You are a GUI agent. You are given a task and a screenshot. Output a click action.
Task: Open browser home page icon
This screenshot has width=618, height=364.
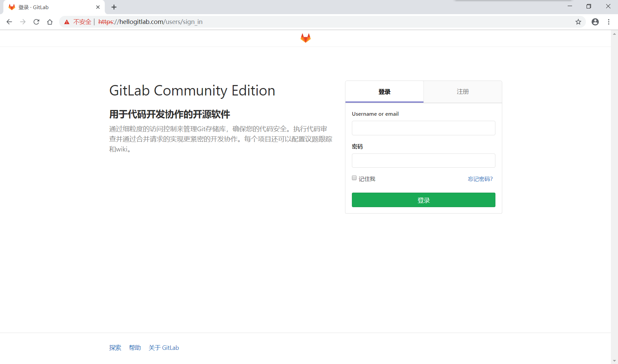point(50,22)
